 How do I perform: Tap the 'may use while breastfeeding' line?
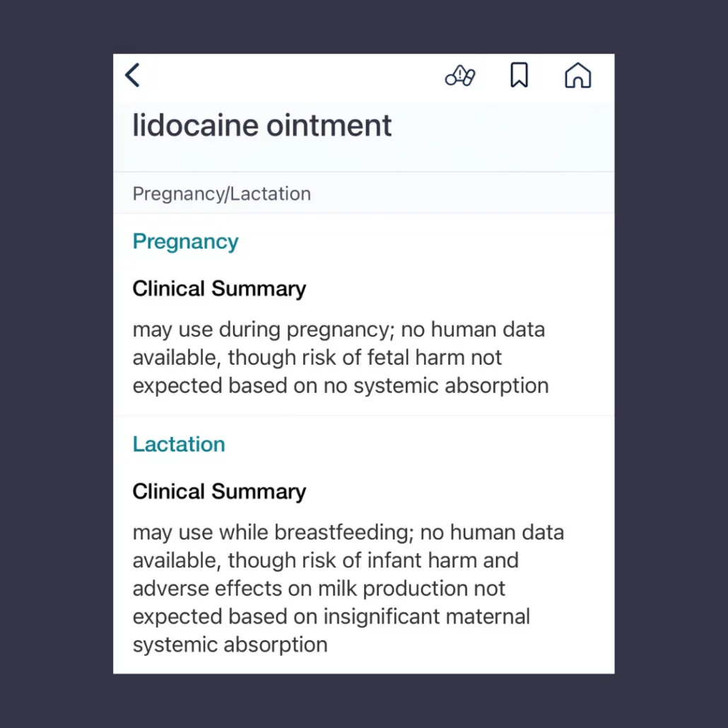point(348,532)
